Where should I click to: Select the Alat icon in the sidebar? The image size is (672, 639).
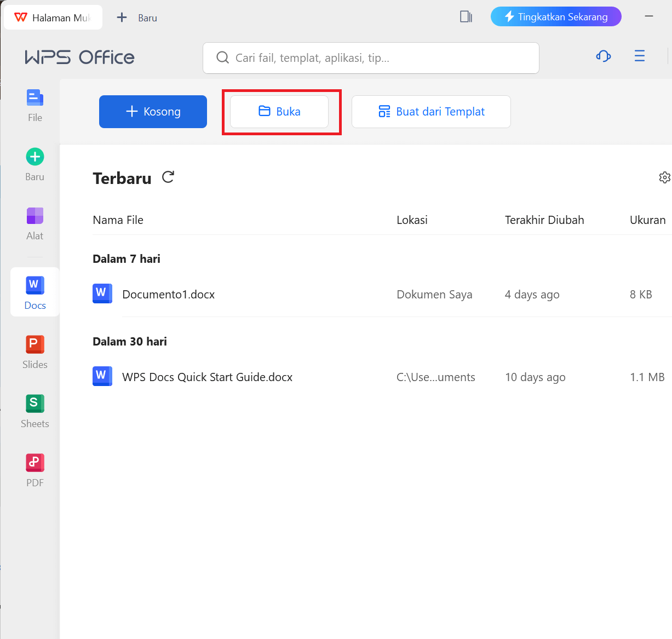pos(35,223)
